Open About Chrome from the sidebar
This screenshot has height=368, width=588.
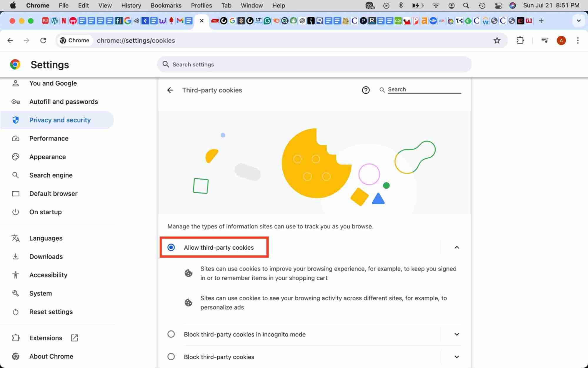(51, 356)
